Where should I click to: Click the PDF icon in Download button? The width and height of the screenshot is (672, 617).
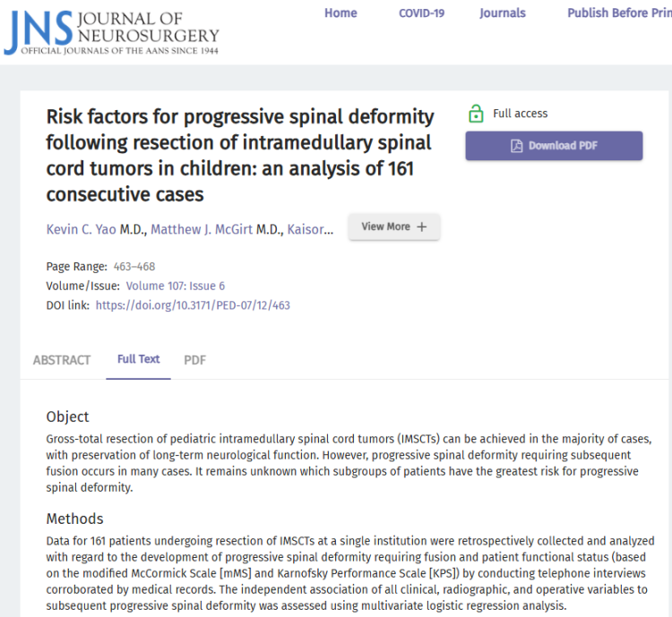tap(516, 146)
